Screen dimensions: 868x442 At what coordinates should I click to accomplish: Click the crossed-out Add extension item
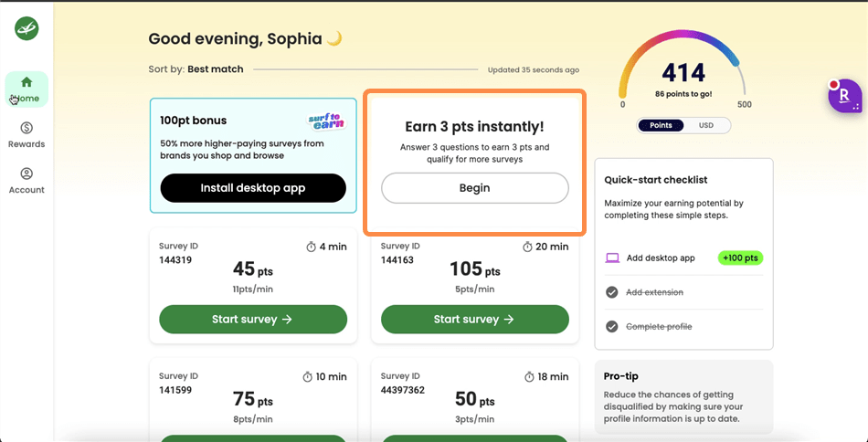[x=654, y=292]
